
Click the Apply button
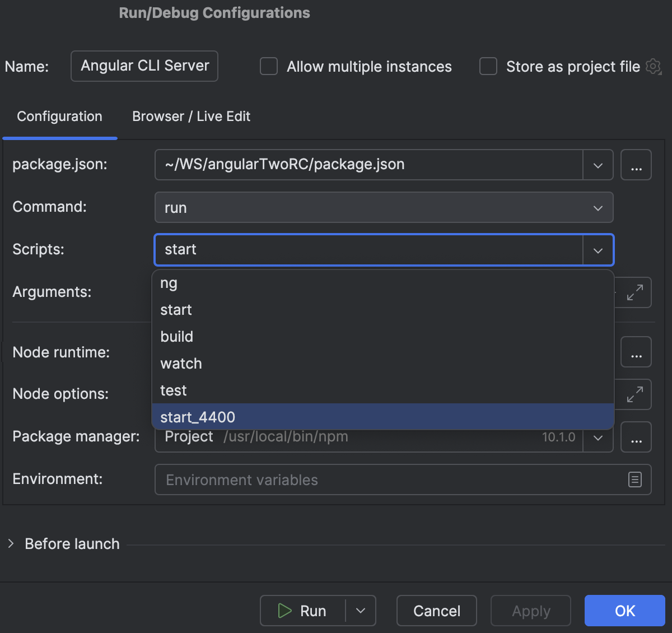tap(530, 611)
